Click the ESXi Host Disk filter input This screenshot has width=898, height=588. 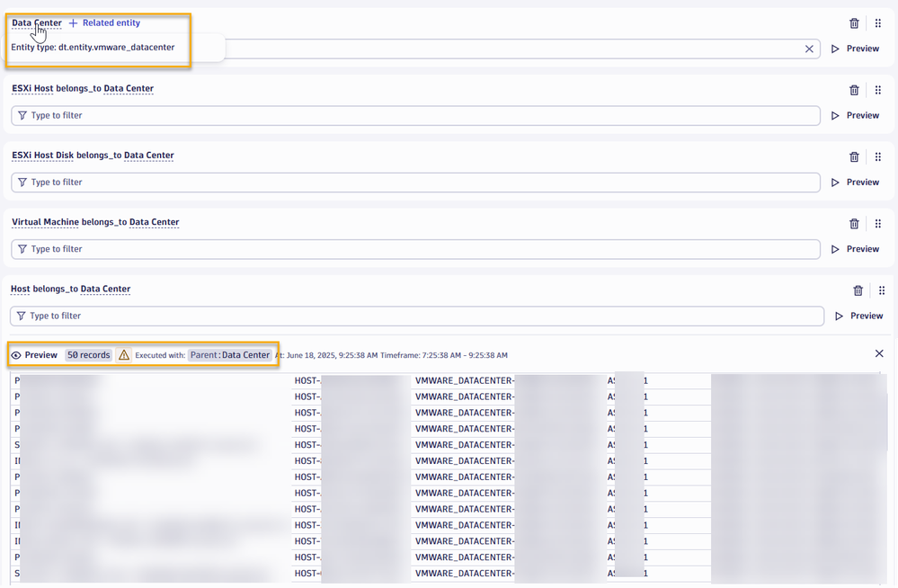pos(416,183)
